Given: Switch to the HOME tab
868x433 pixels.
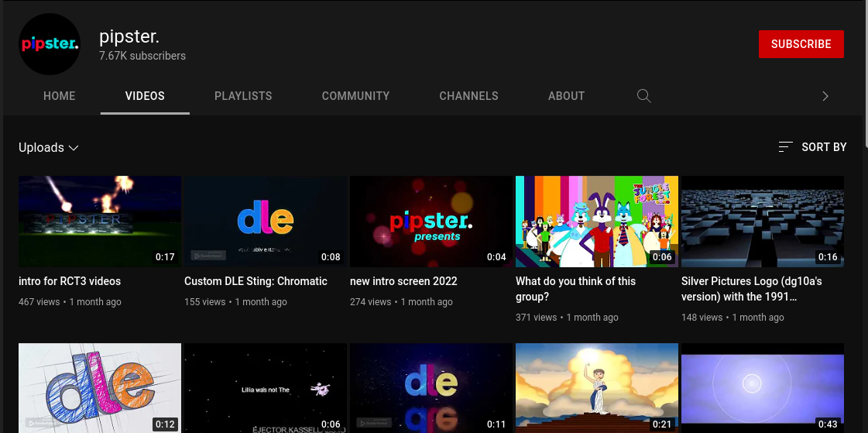Looking at the screenshot, I should 59,96.
